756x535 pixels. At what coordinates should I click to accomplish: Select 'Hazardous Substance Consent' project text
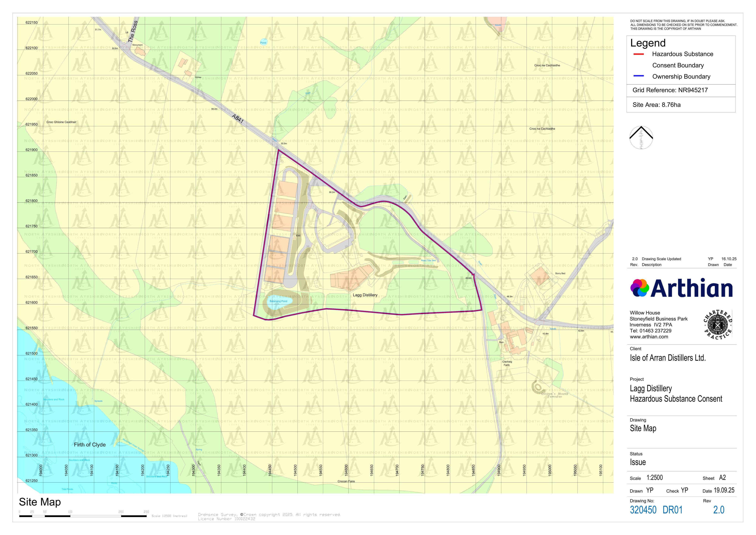(x=676, y=399)
